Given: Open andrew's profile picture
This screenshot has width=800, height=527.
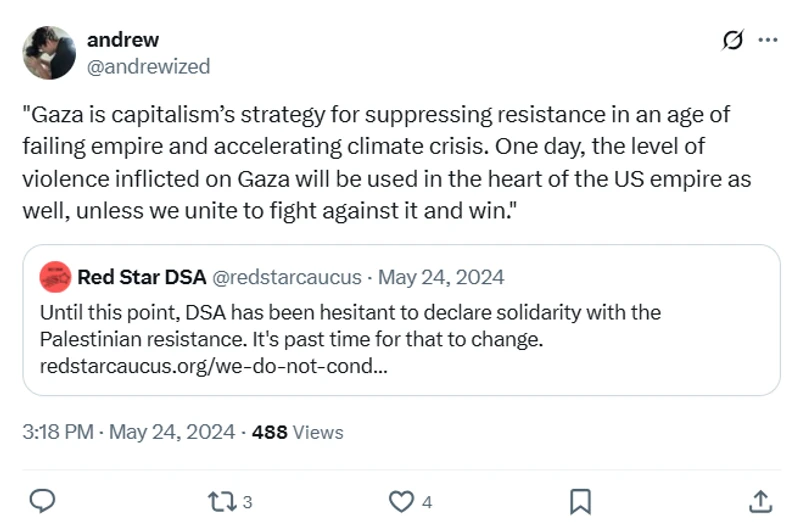Looking at the screenshot, I should [x=49, y=53].
